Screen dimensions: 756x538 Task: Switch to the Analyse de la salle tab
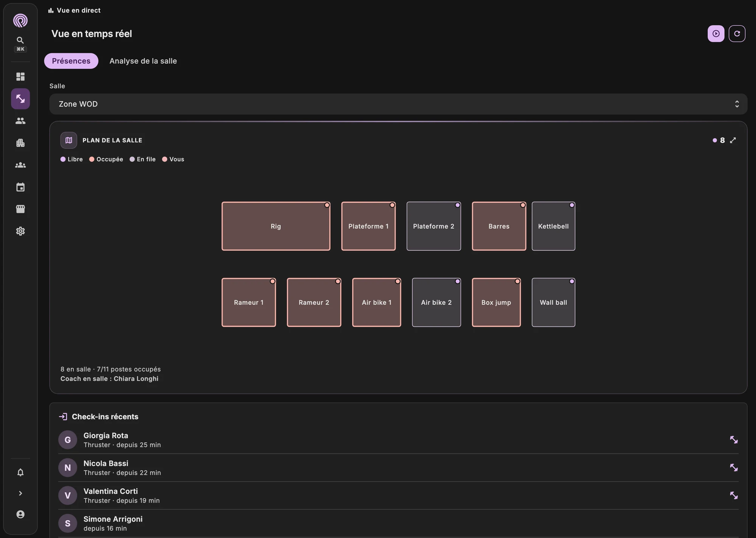coord(143,61)
